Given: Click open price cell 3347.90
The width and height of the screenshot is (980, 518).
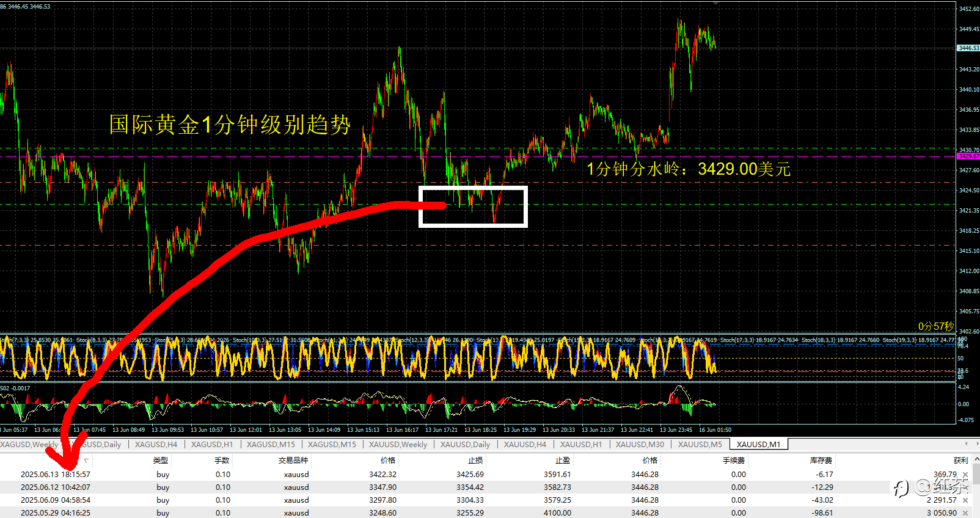Looking at the screenshot, I should [382, 487].
